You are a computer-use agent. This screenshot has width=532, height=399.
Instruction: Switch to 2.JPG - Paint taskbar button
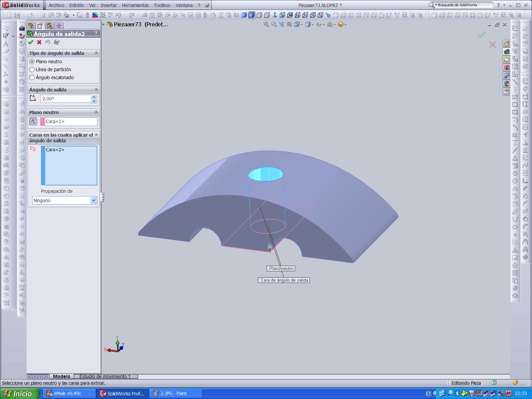tap(176, 393)
